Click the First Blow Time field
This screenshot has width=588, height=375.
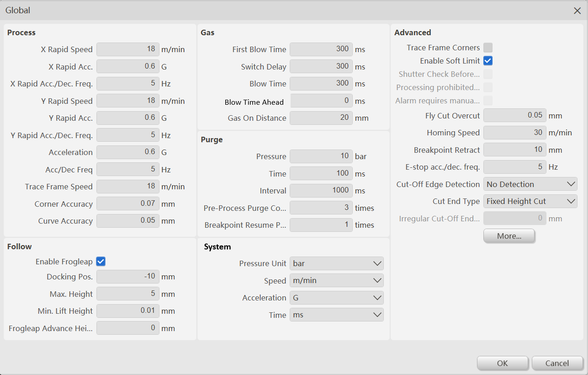click(x=321, y=49)
